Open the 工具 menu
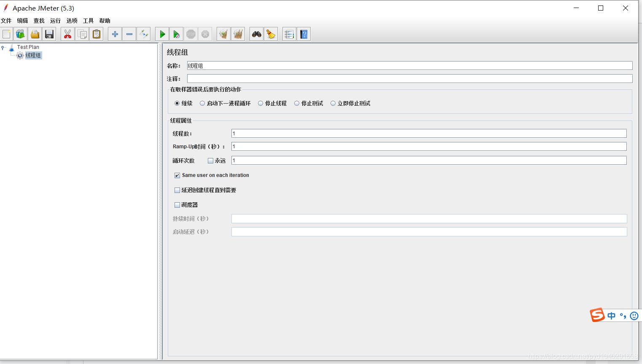This screenshot has width=642, height=364. pos(88,21)
